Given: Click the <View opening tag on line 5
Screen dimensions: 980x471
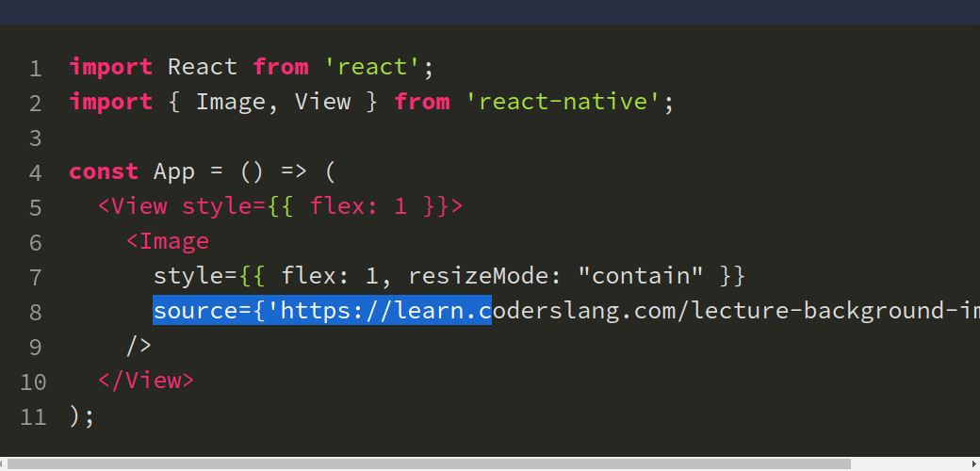Looking at the screenshot, I should (x=133, y=206).
